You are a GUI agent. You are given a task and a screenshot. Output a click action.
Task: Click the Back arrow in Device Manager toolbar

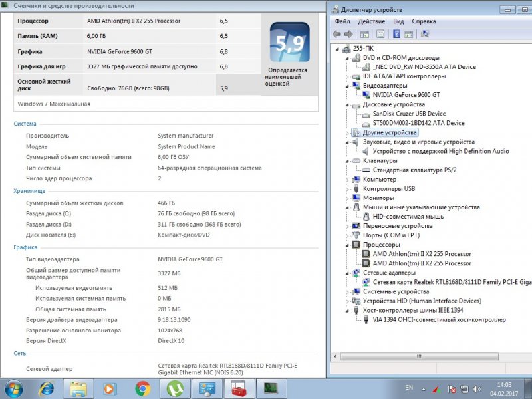tap(337, 33)
